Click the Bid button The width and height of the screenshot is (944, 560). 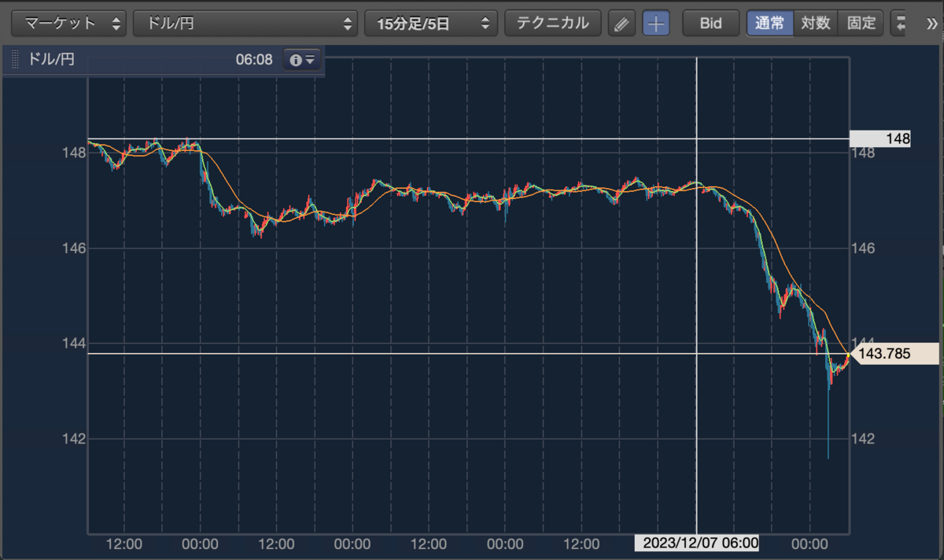point(711,24)
